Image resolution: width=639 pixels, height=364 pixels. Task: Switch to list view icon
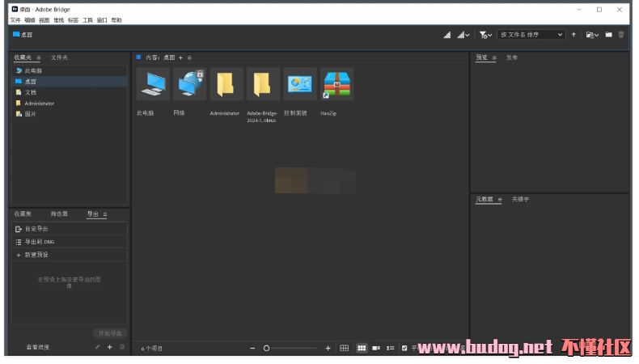click(391, 349)
